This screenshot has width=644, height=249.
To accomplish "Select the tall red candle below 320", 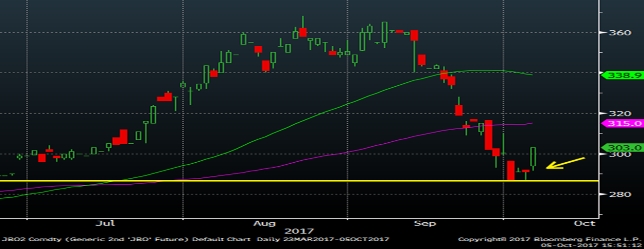I will coord(488,135).
